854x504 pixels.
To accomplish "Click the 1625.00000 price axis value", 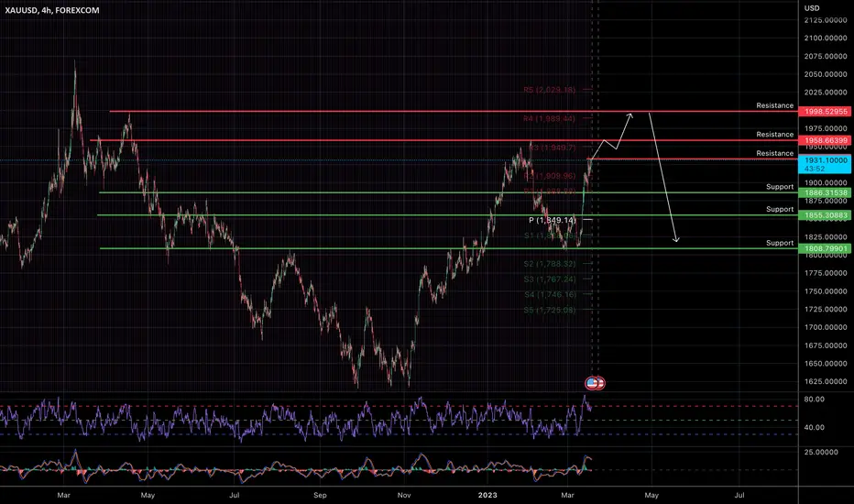I will 826,381.
